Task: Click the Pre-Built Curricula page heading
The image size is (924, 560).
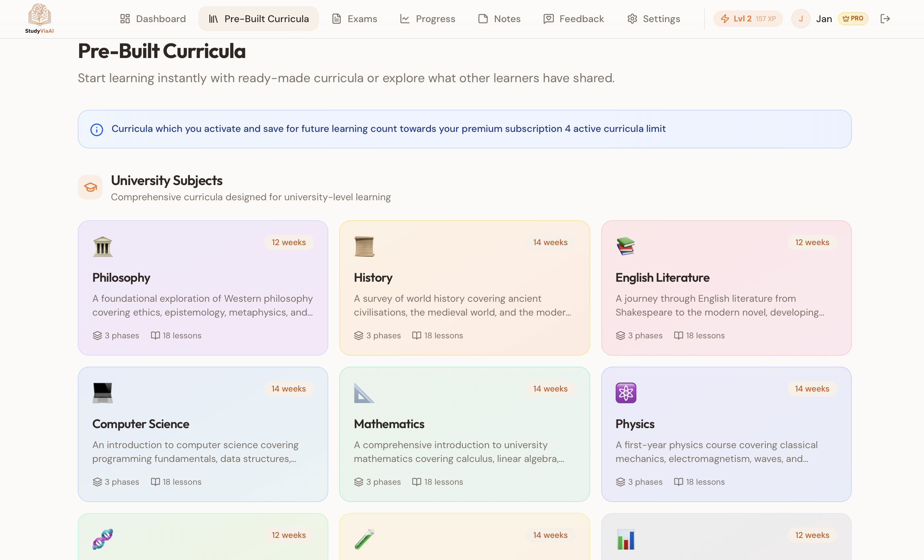Action: coord(162,51)
